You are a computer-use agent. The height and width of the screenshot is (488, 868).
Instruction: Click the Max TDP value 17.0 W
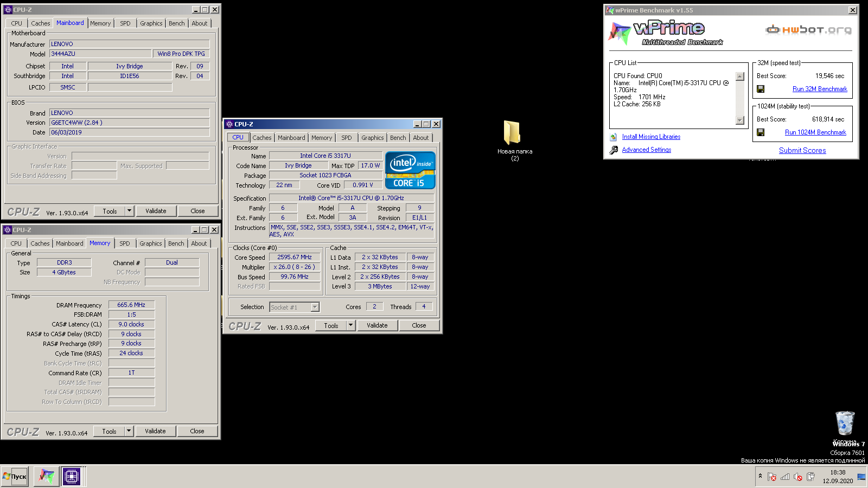371,165
